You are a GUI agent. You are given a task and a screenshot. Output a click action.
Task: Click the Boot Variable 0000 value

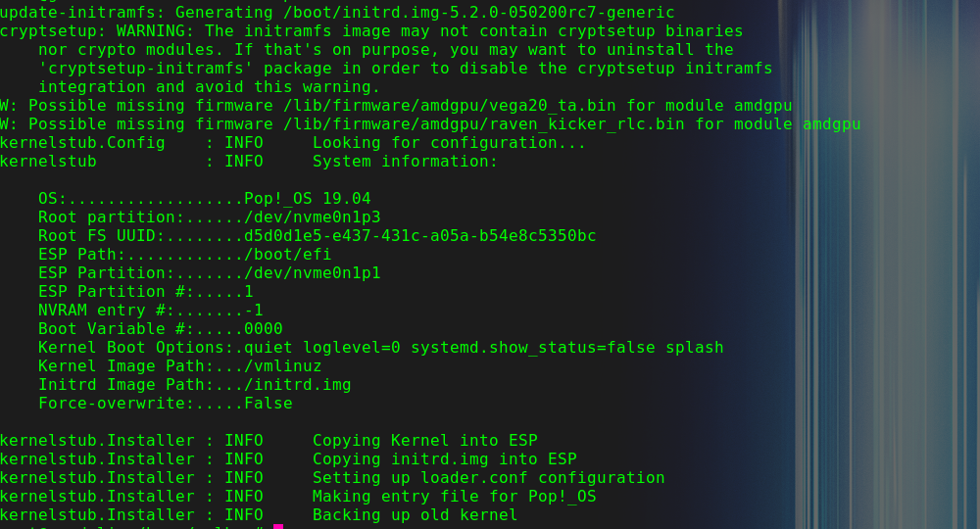pos(263,329)
